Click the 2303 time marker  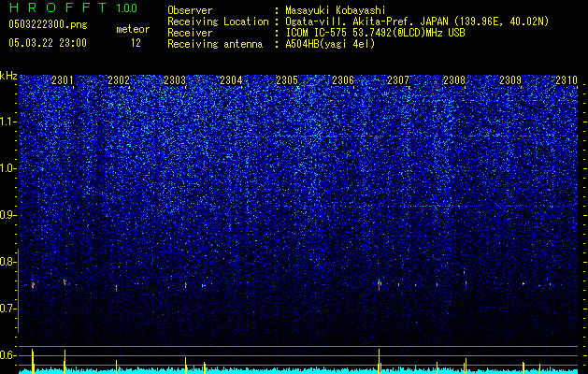pyautogui.click(x=175, y=80)
